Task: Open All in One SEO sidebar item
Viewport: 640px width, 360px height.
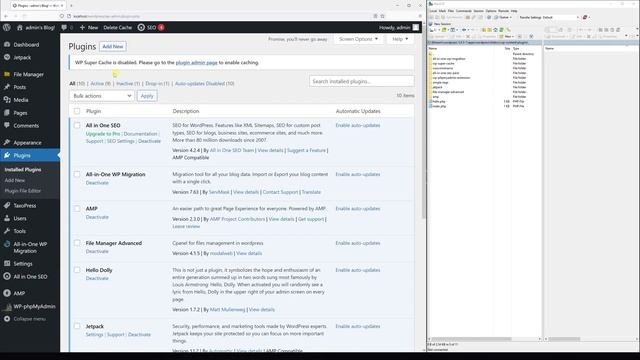Action: (30, 277)
